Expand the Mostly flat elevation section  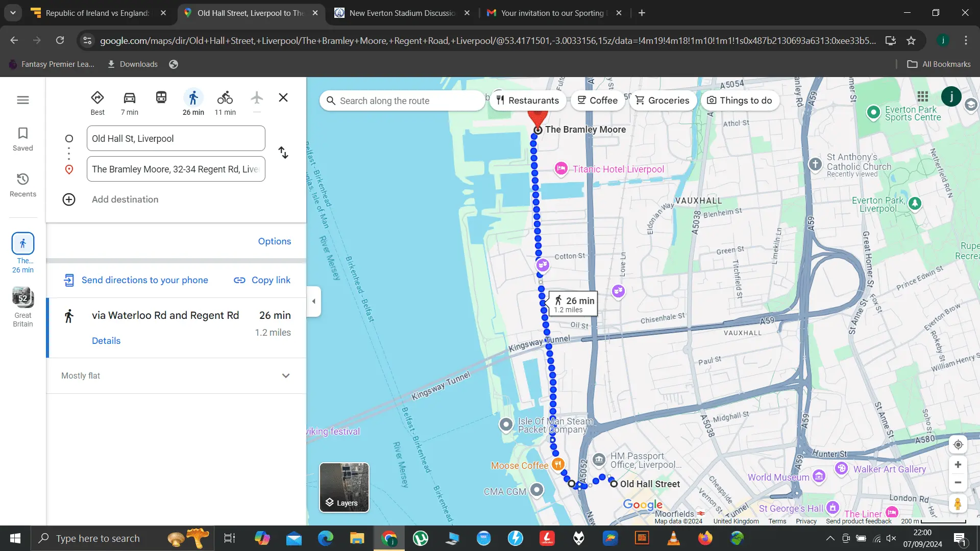click(176, 376)
